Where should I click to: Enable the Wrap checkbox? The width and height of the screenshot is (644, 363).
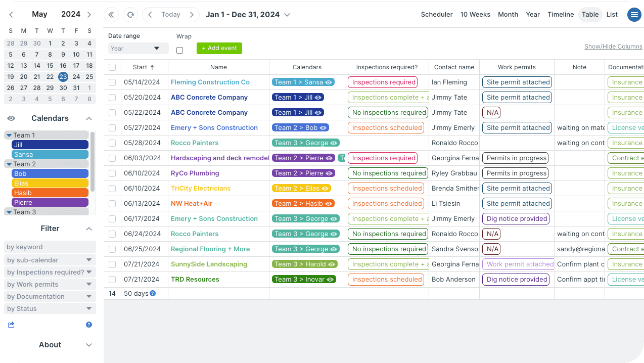click(x=179, y=50)
